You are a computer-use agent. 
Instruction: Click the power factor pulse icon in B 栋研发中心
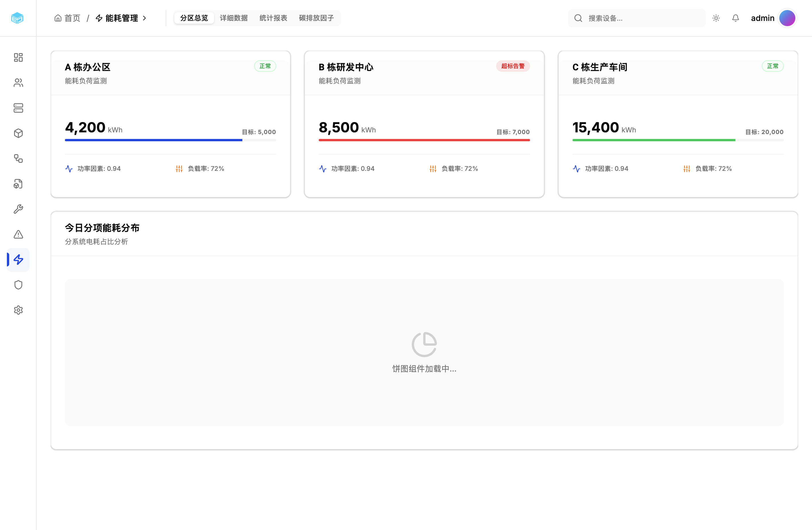tap(323, 169)
